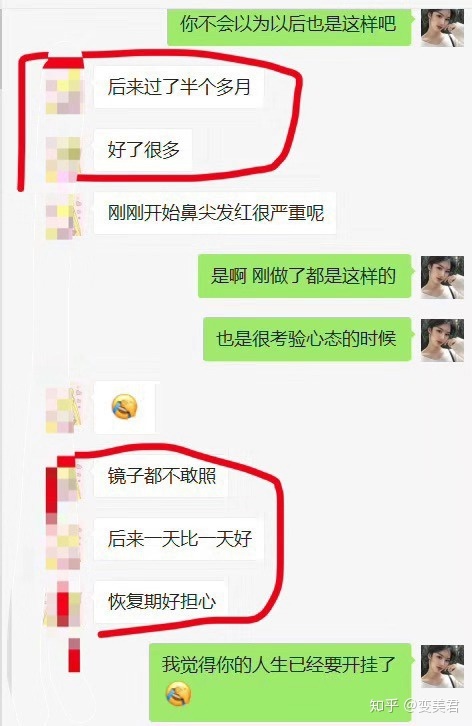Click crying-laughing emoji in last green bubble
472x726 pixels.
click(x=179, y=694)
